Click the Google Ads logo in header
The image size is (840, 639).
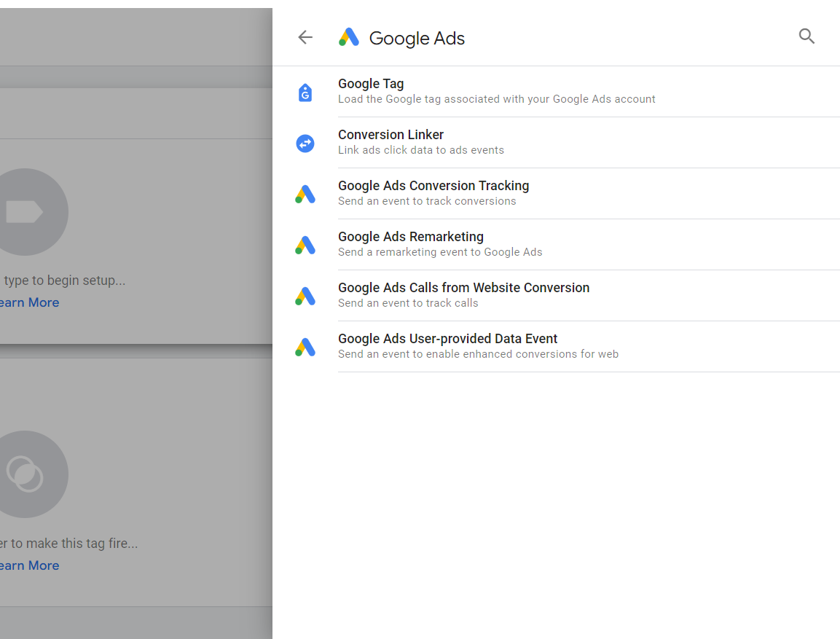[x=349, y=37]
